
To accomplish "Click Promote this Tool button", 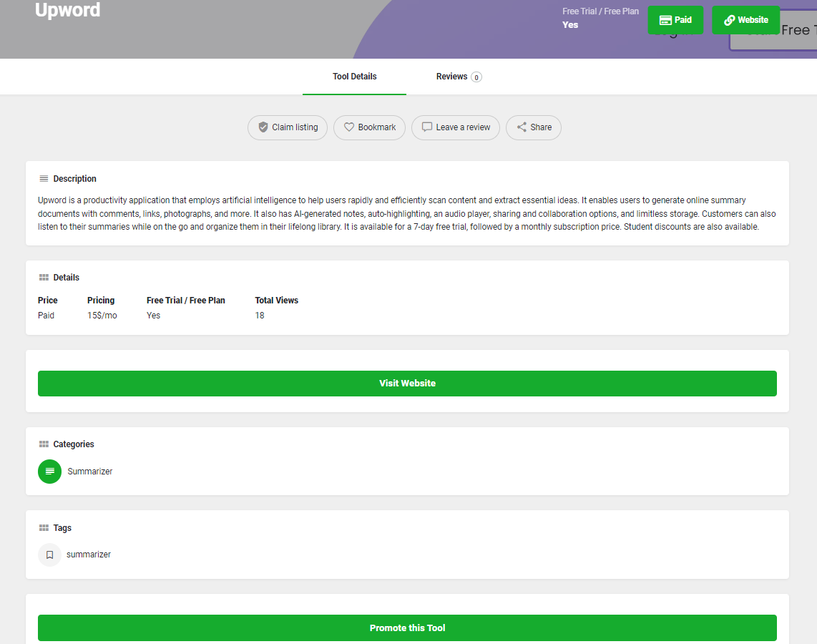I will coord(407,628).
